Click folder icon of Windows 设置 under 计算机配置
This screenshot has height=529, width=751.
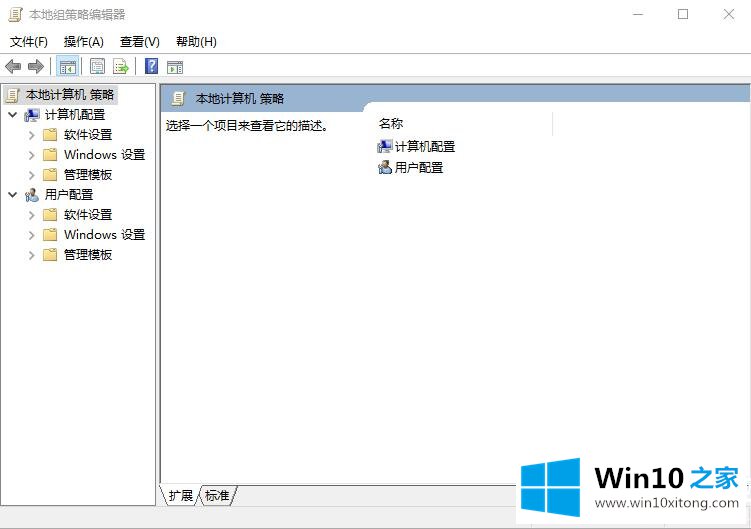click(50, 155)
